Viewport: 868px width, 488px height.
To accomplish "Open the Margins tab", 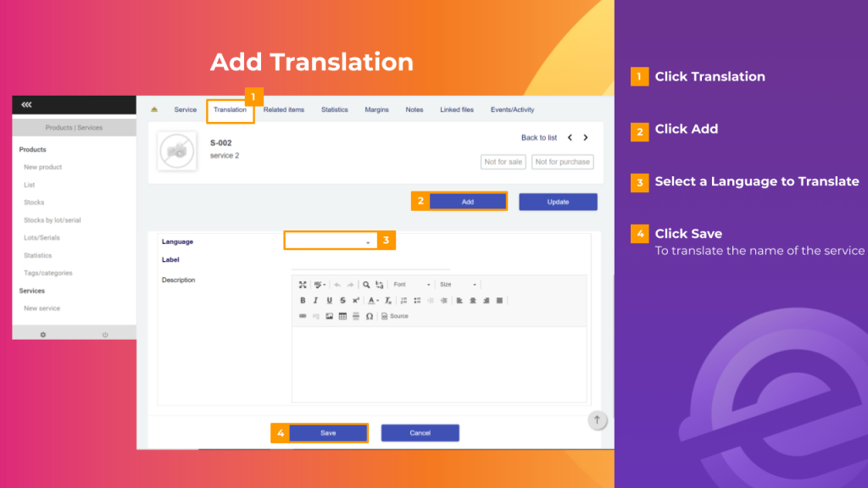I will 376,109.
